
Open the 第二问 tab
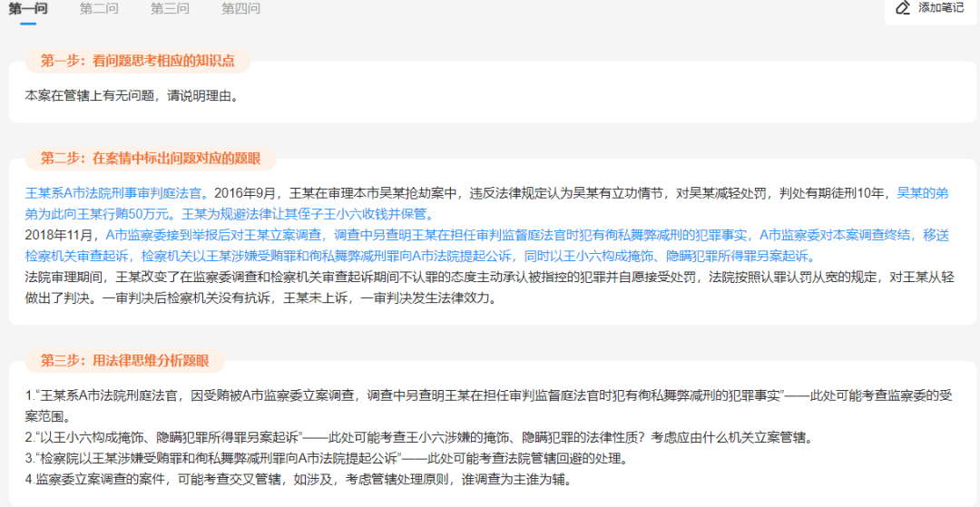(100, 9)
